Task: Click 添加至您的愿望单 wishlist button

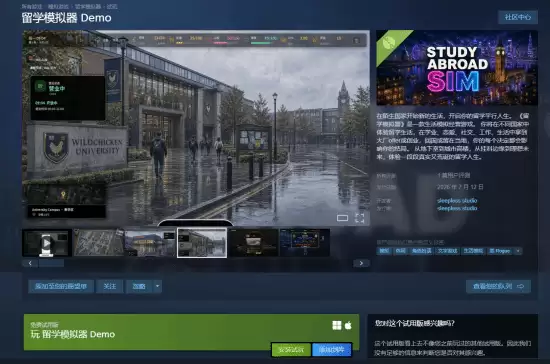Action: coord(61,286)
